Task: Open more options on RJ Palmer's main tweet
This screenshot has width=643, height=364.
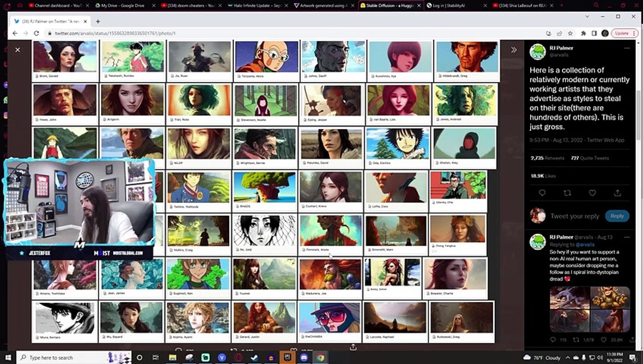Action: point(627,48)
